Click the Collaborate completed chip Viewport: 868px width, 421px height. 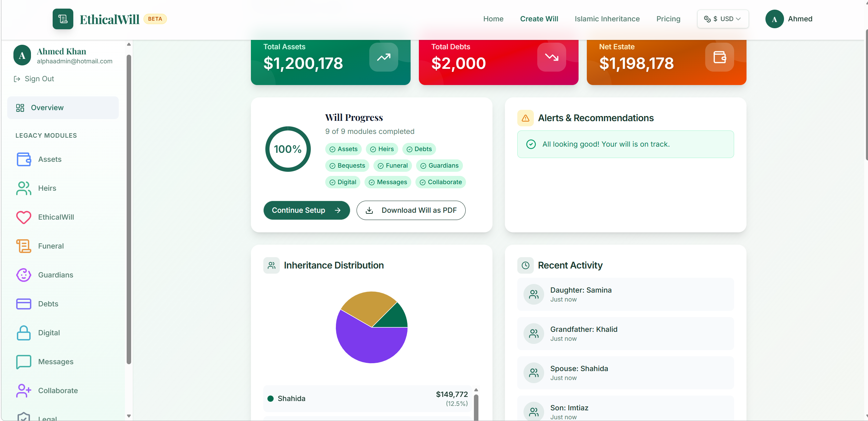pyautogui.click(x=441, y=182)
